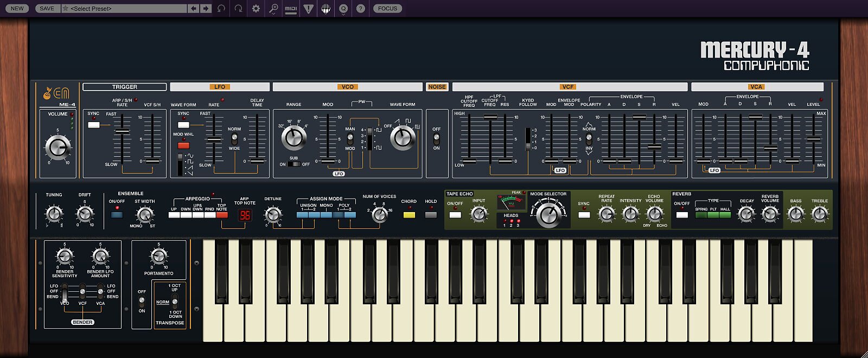The width and height of the screenshot is (868, 358).
Task: Turn on the Reverb ON/OFF switch
Action: (x=682, y=215)
